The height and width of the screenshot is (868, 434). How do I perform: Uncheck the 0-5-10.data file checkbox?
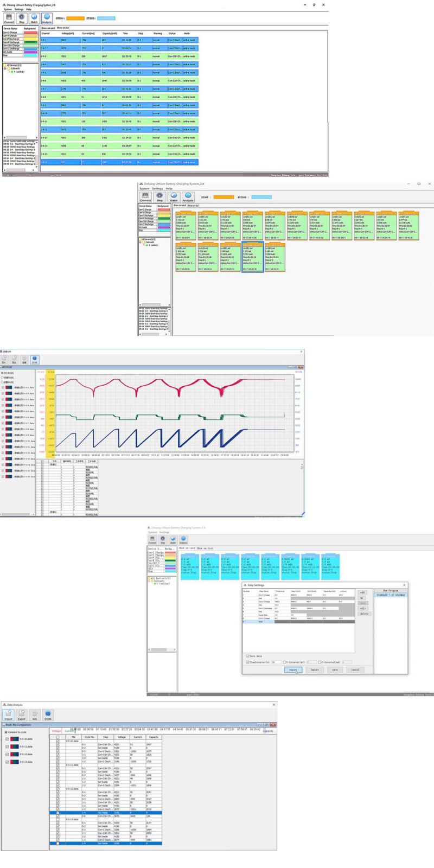click(x=7, y=739)
